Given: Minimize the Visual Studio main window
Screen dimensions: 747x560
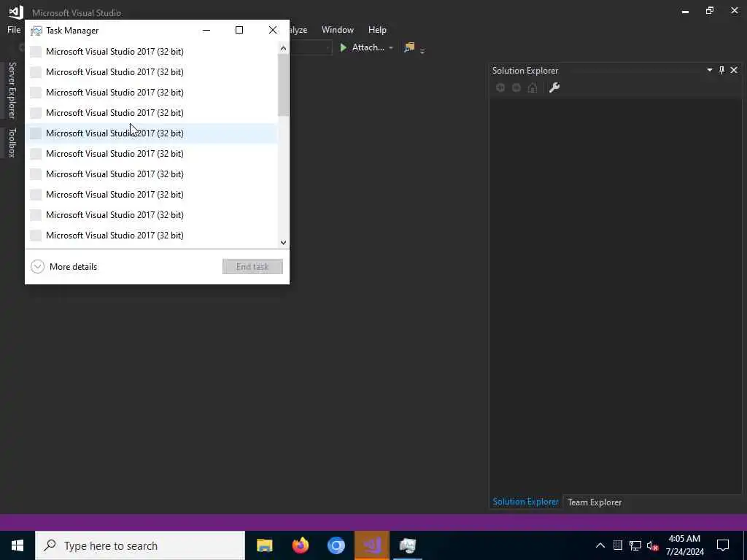Looking at the screenshot, I should point(685,10).
